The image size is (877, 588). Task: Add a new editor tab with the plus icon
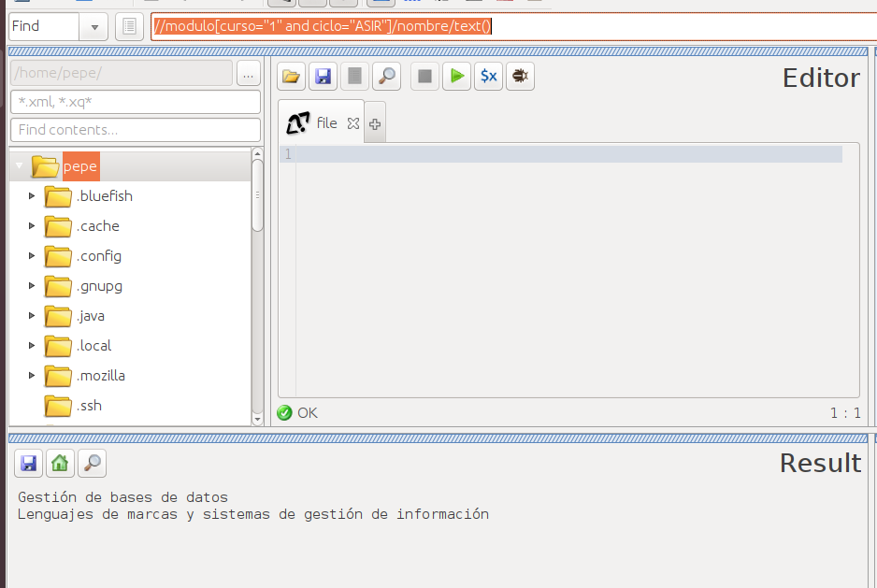pos(375,123)
